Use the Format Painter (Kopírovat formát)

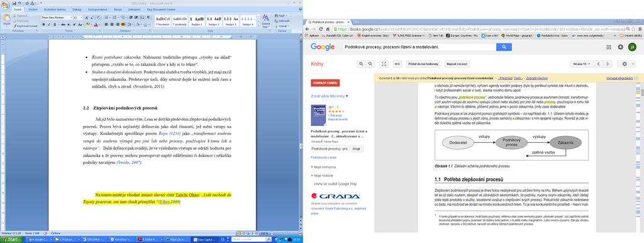25,26
